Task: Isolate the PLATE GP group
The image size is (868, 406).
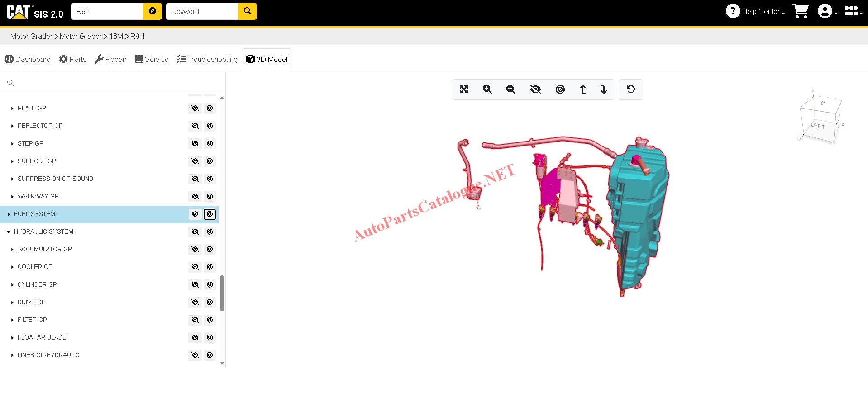Action: [210, 109]
